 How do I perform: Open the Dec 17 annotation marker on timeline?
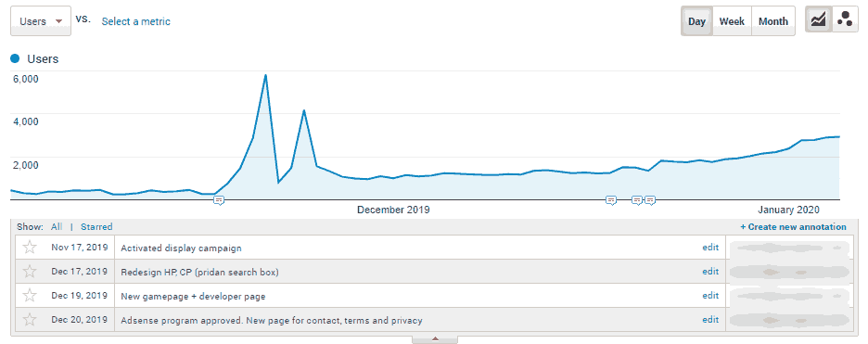[611, 200]
